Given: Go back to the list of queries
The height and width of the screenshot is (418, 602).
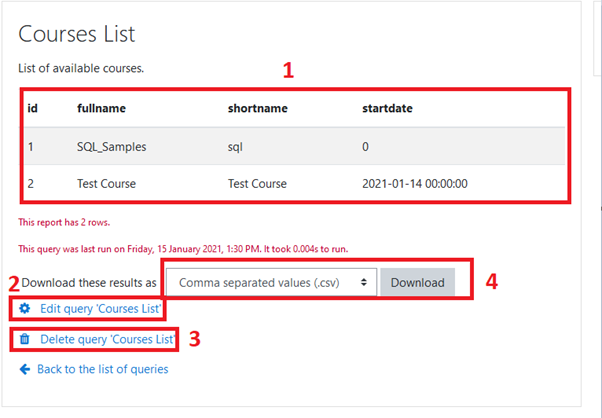Looking at the screenshot, I should pos(102,369).
